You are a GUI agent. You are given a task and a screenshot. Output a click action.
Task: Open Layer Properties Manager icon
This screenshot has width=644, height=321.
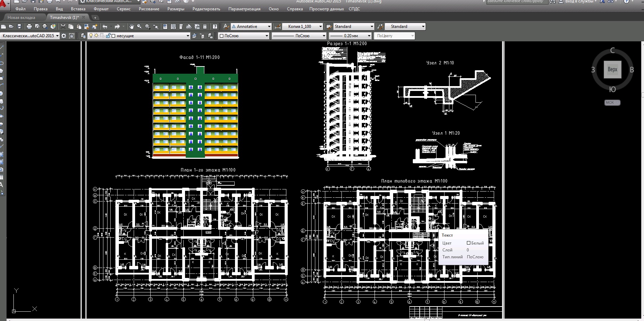tap(83, 36)
